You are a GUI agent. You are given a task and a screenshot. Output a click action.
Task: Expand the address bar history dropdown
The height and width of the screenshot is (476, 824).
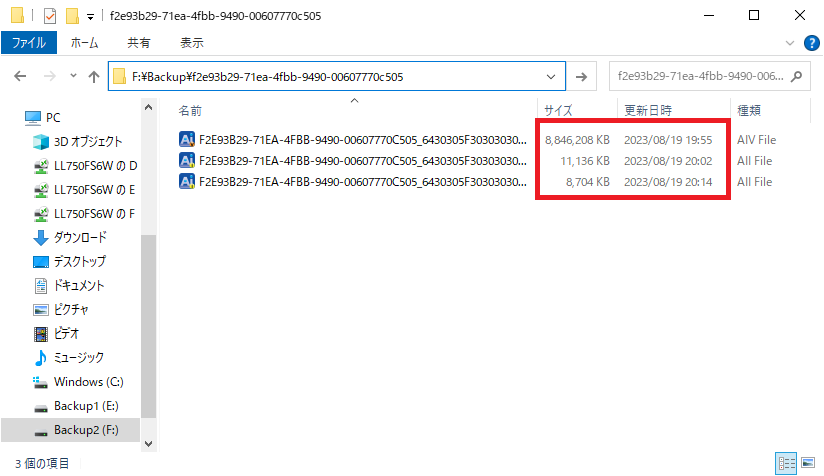click(551, 77)
